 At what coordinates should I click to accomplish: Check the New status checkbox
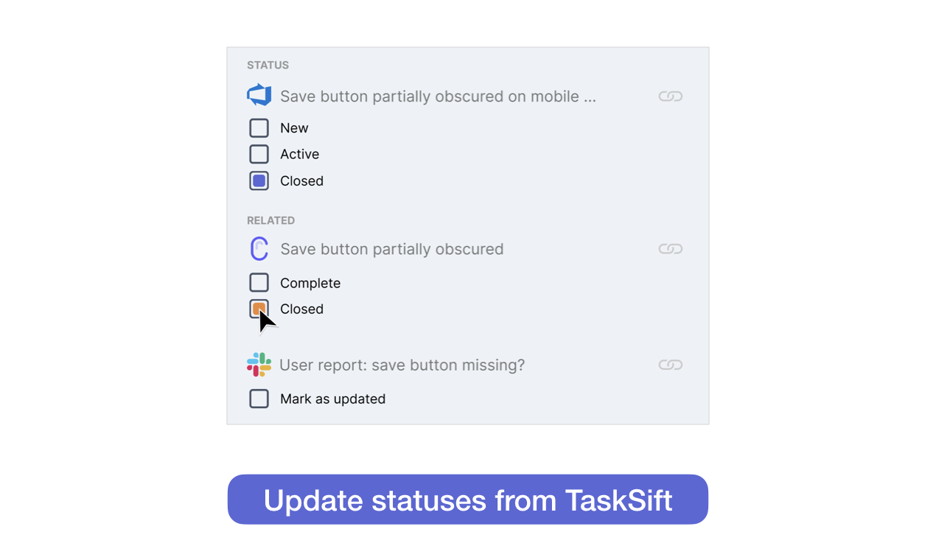(259, 127)
